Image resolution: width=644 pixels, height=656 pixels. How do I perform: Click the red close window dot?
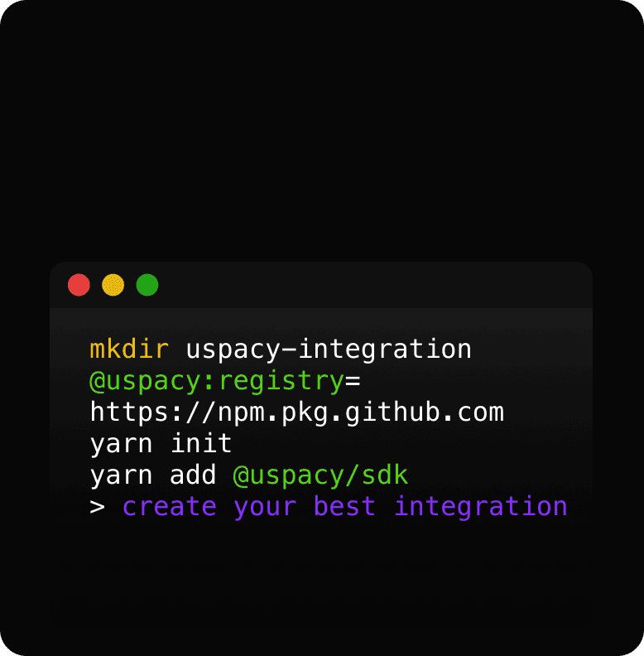coord(79,285)
